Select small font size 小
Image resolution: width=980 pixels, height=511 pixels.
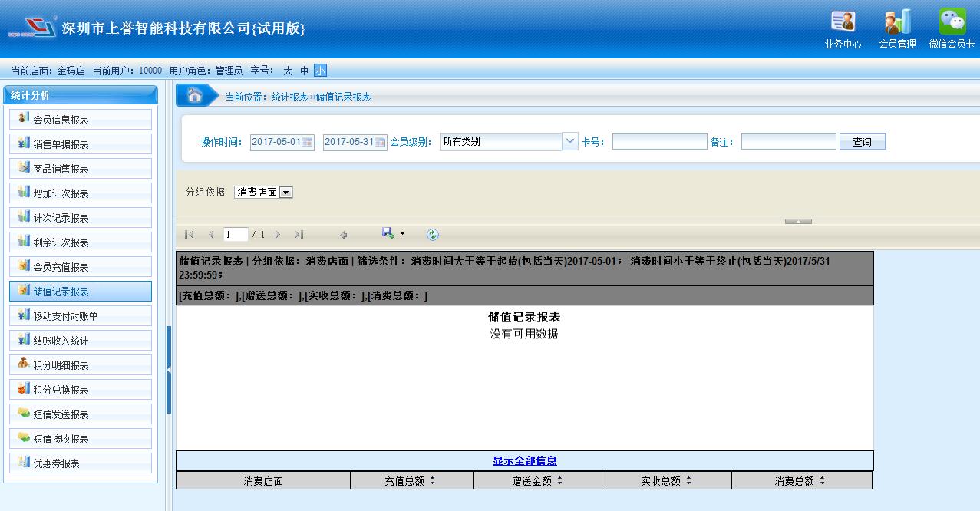pyautogui.click(x=320, y=71)
